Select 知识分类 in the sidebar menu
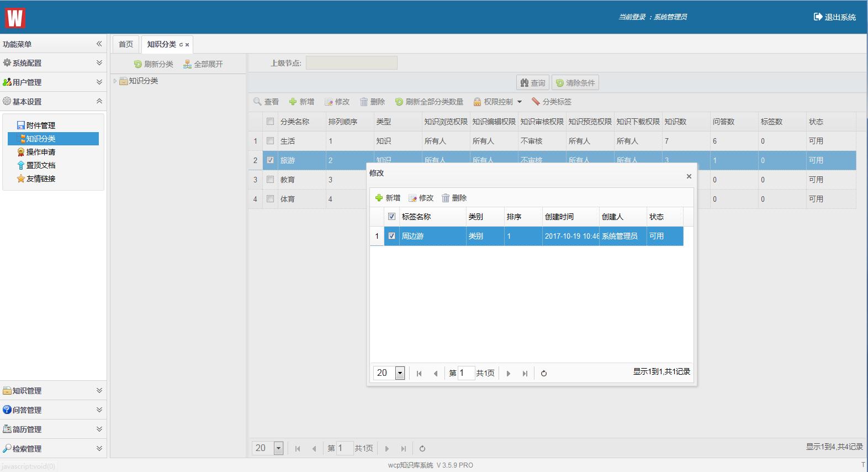Viewport: 868px width, 472px height. click(53, 139)
